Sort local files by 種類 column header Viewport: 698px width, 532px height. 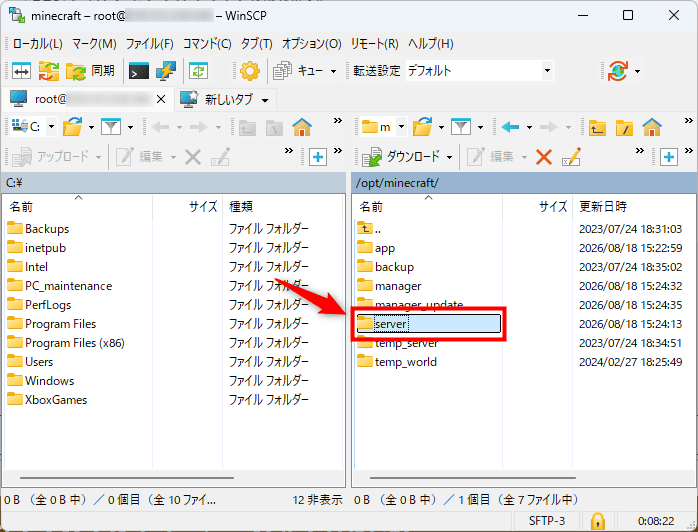coord(283,207)
